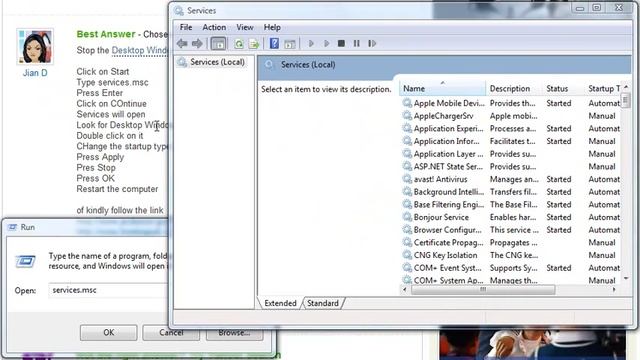Switch to the Extended tab
This screenshot has width=640, height=360.
coord(280,303)
